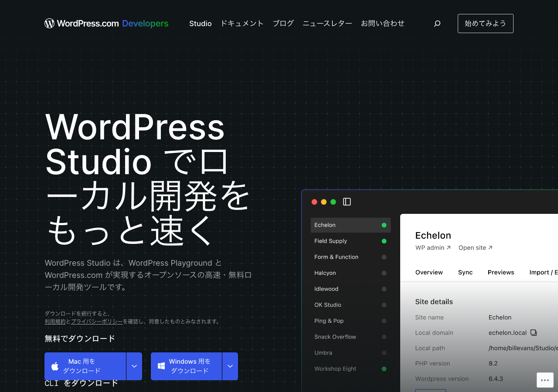Open the Previews tab

click(x=501, y=272)
